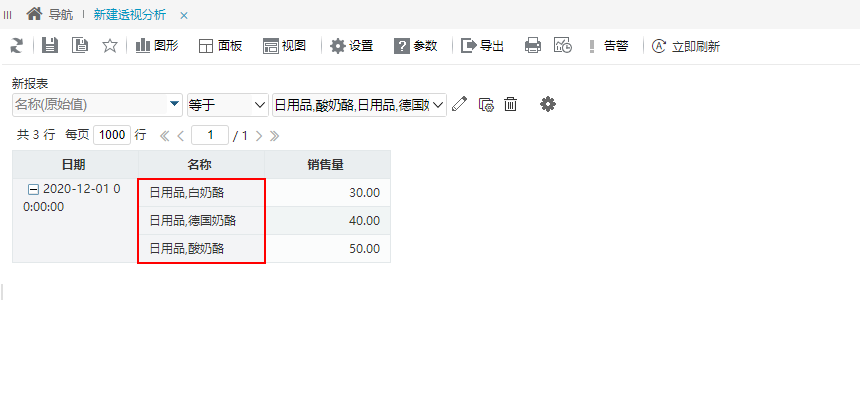Click the refresh arrows icon in toolbar
This screenshot has height=405, width=860.
(16, 46)
